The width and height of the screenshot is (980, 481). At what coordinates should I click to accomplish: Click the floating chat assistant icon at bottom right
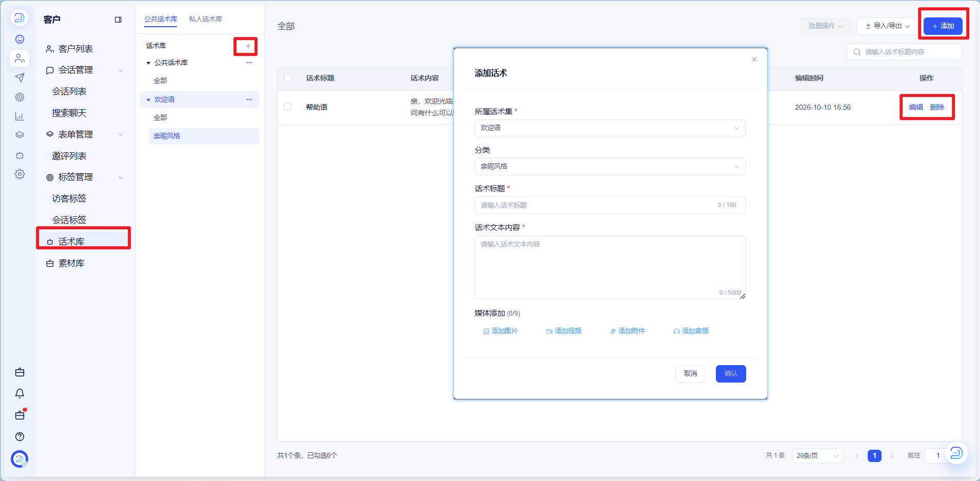click(x=956, y=453)
